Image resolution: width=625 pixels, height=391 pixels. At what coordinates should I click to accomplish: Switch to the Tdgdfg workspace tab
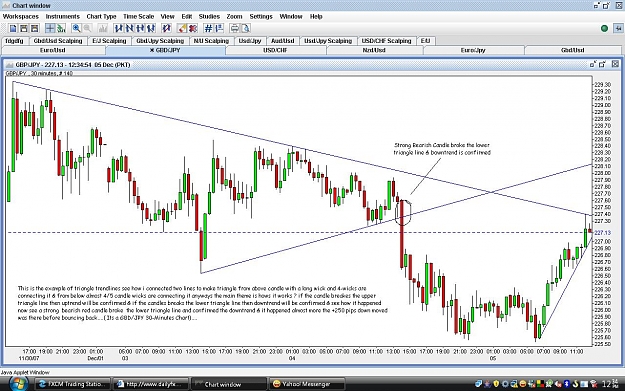14,41
